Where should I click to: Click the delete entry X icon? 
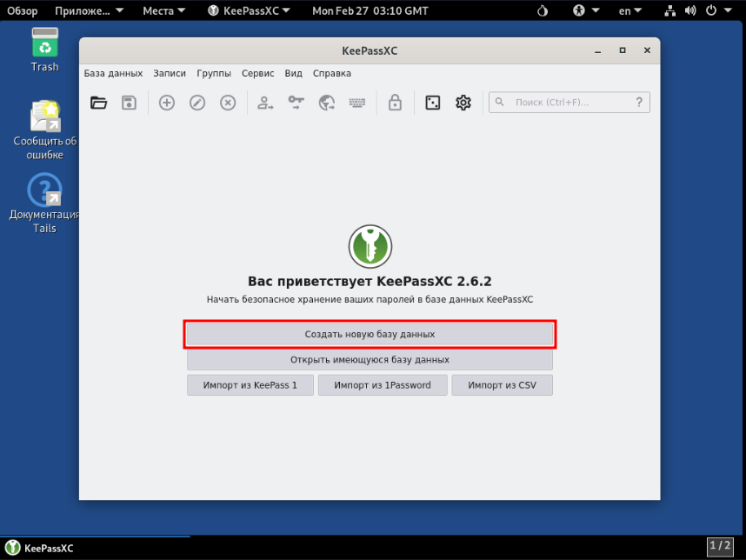[x=228, y=103]
